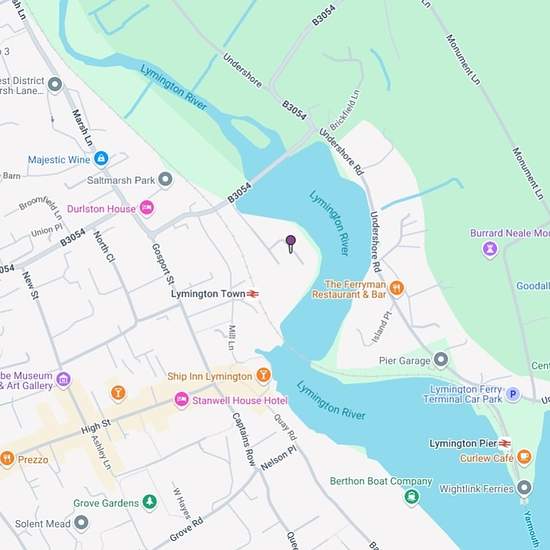Click the Wightlink Ferries grey marker
This screenshot has width=550, height=550.
[x=524, y=488]
